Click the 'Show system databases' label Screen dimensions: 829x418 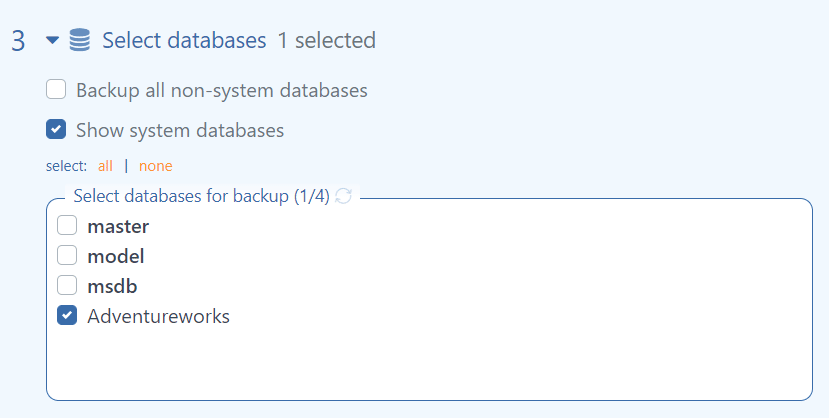(x=180, y=130)
